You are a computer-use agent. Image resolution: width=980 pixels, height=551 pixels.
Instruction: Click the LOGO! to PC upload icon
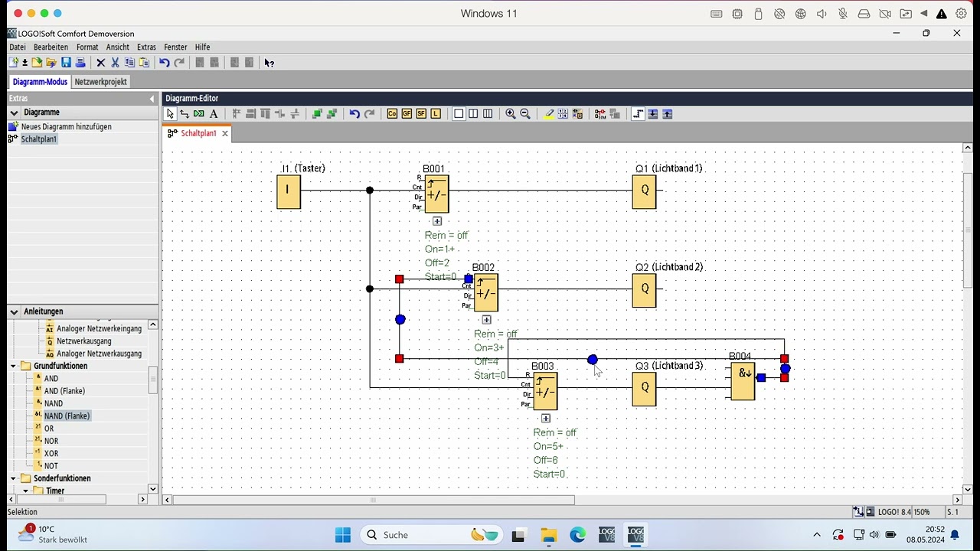667,114
